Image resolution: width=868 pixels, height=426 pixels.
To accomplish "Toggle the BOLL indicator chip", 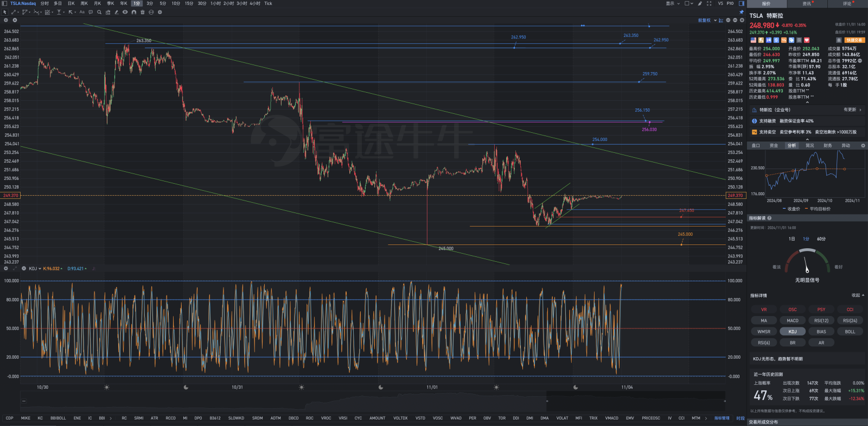I will pos(850,332).
